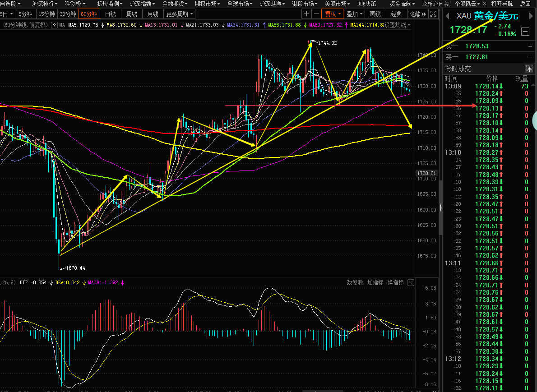Open the 更多周期 dropdown

(180, 14)
